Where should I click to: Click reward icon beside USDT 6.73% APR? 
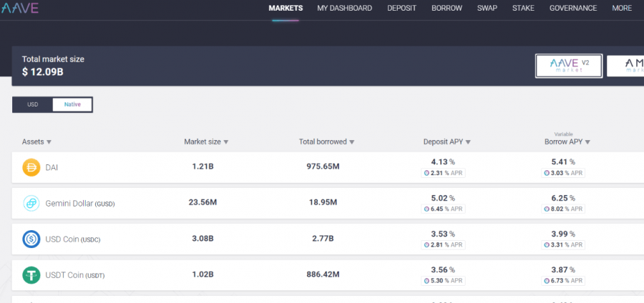coord(546,282)
